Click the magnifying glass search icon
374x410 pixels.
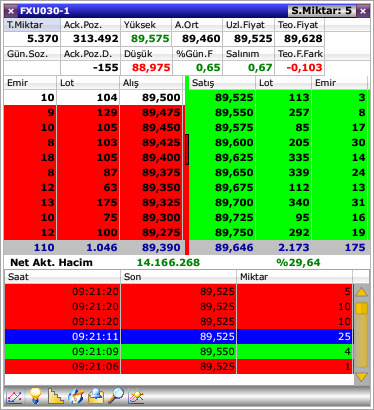coord(116,396)
